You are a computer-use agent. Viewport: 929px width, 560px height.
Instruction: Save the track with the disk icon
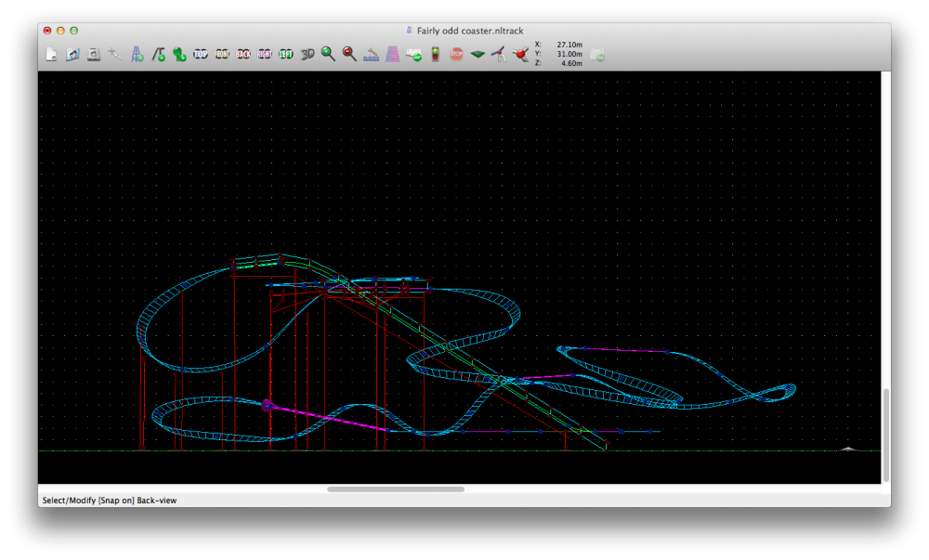tap(94, 55)
